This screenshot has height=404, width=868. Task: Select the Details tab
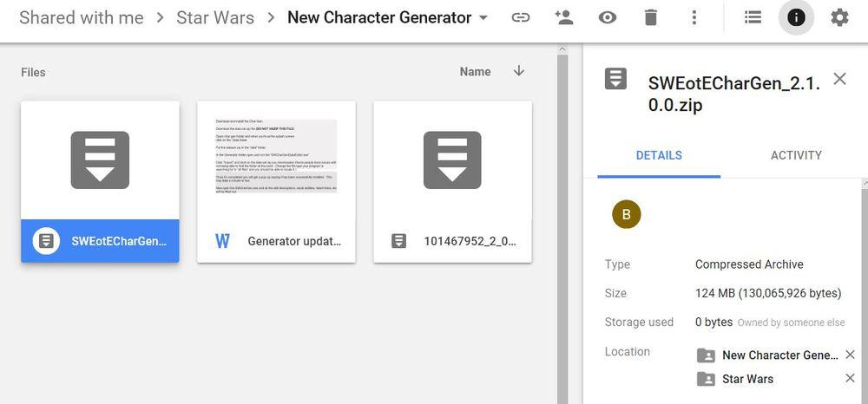[x=659, y=155]
